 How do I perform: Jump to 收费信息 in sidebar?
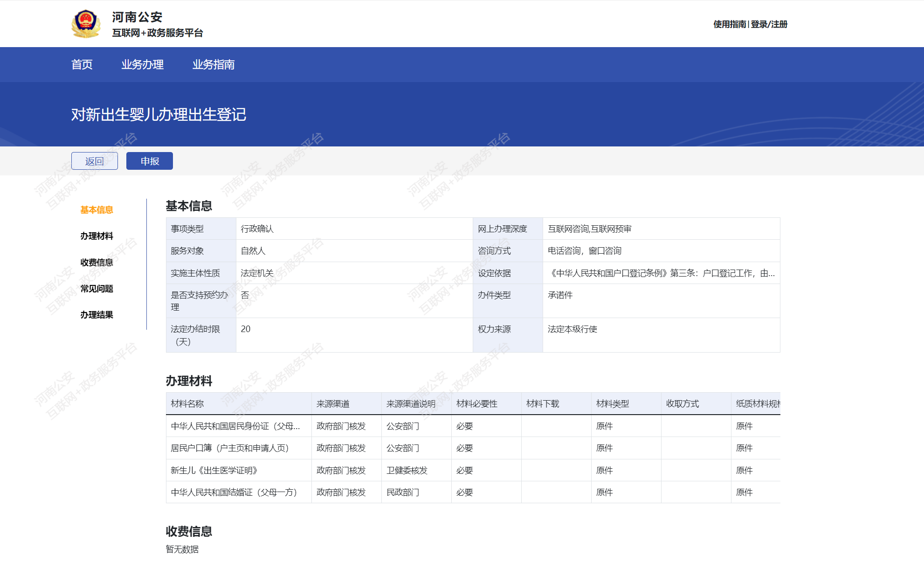point(97,263)
